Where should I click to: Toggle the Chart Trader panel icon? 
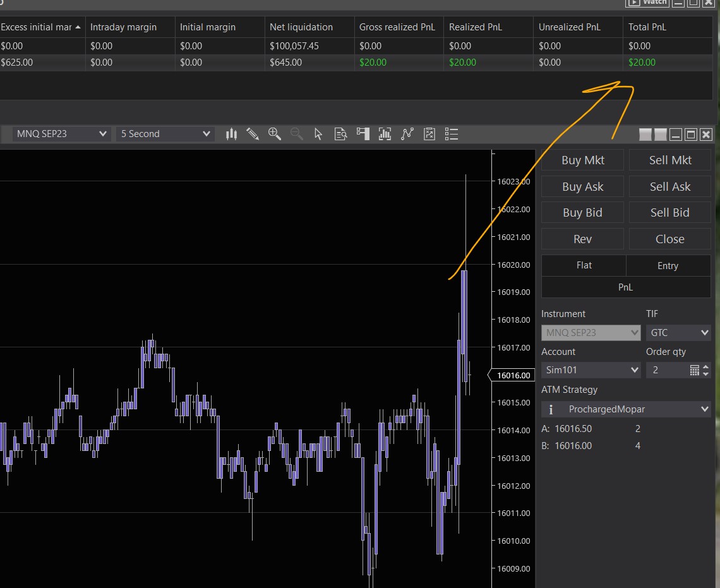tap(363, 134)
